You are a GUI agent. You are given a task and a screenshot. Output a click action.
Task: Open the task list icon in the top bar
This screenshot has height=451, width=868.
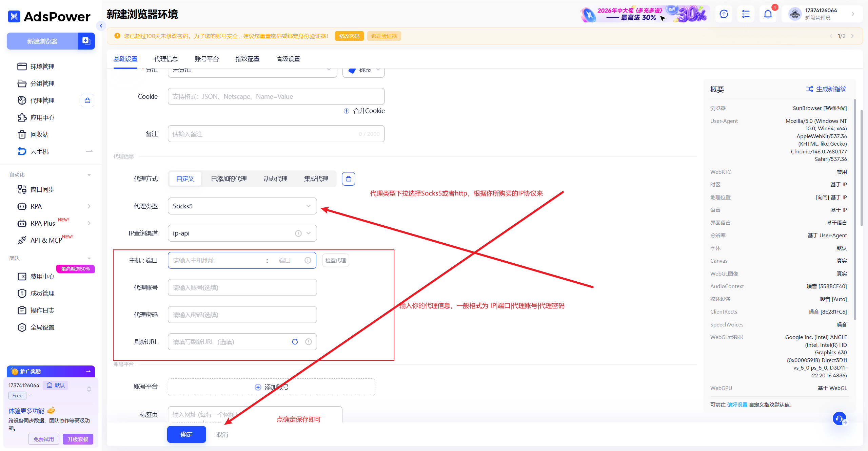pos(746,14)
